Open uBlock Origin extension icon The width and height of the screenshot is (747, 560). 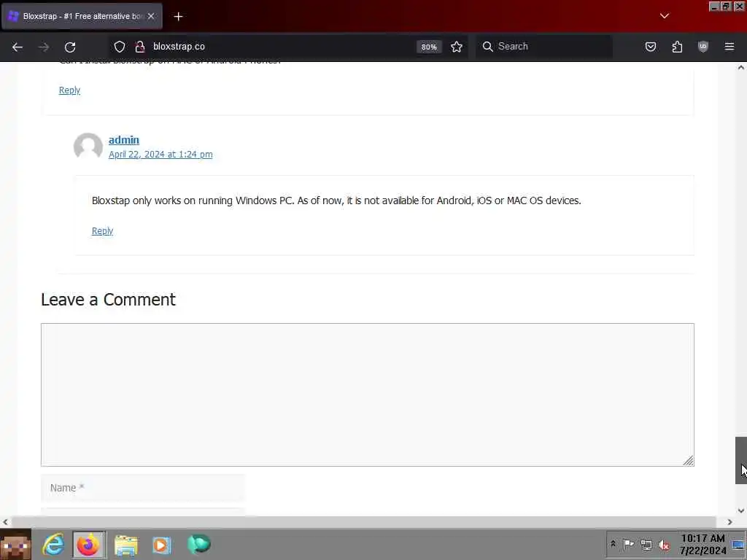click(703, 47)
